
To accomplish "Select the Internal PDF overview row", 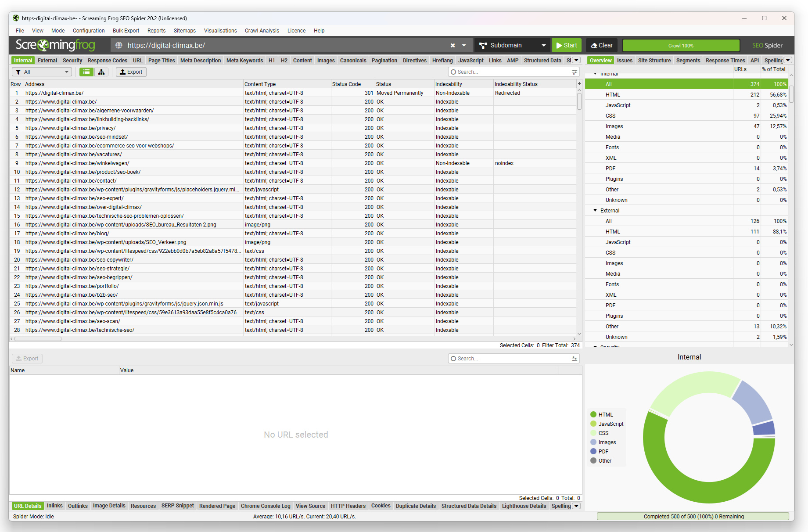I will click(x=686, y=169).
